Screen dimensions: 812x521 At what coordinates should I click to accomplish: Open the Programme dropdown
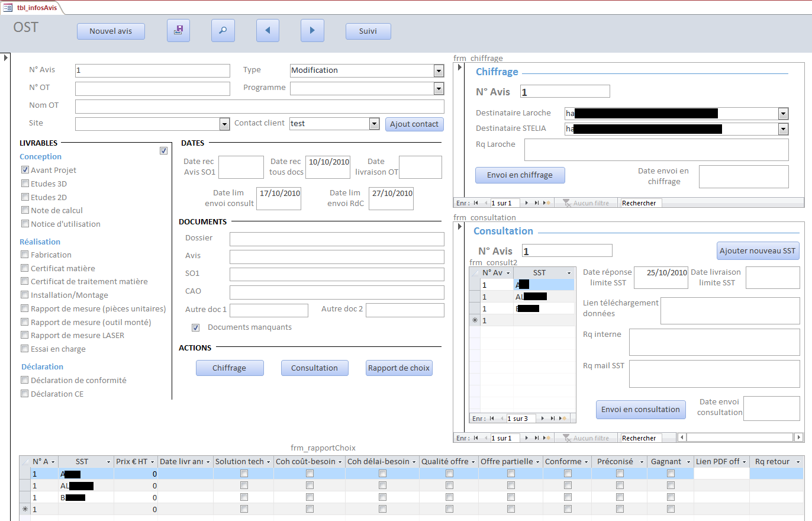(x=439, y=89)
